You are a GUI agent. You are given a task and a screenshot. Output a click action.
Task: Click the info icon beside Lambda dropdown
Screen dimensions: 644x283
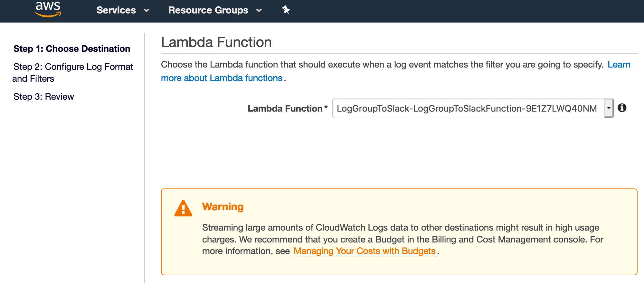tap(622, 108)
